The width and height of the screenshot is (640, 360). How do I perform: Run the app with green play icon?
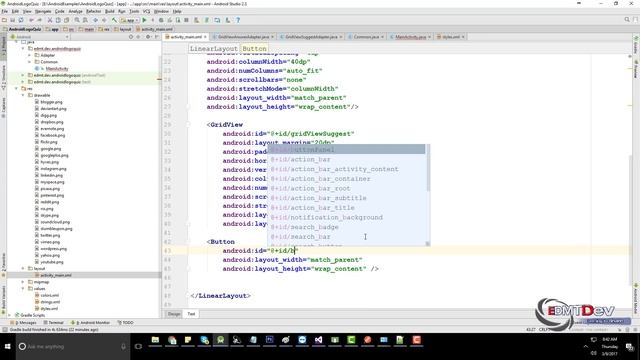point(144,20)
